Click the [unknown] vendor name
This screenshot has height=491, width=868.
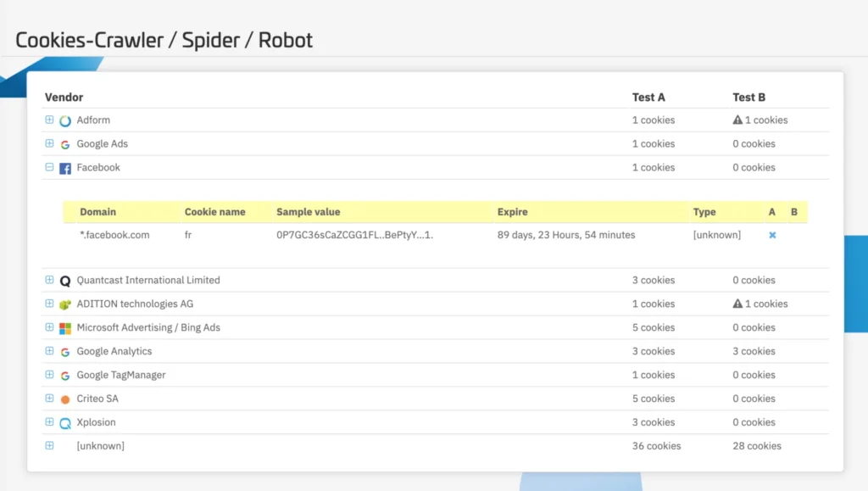coord(100,445)
